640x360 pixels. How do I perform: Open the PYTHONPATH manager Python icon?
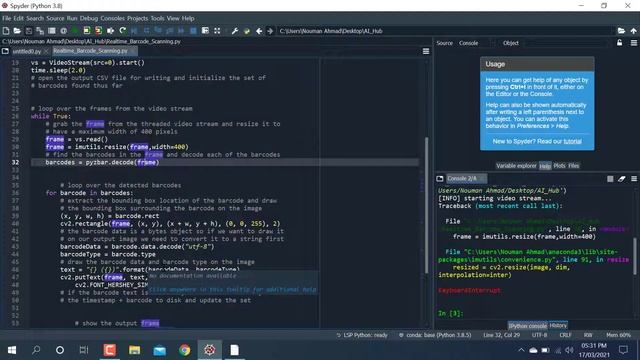tap(247, 31)
